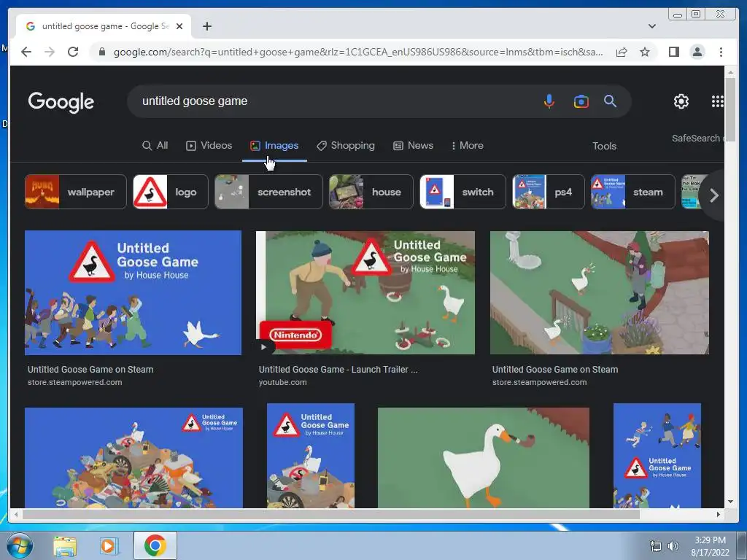Click the horizontal scroll right arrow
This screenshot has width=747, height=560.
pyautogui.click(x=719, y=514)
